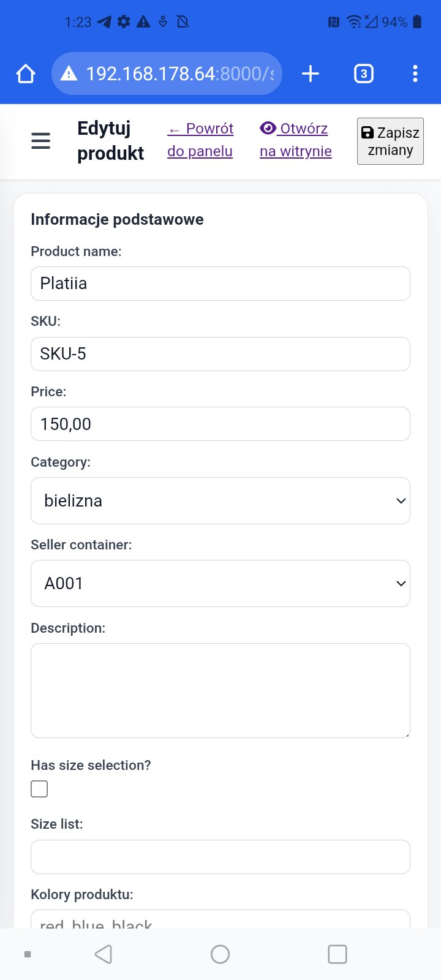Tap the browser home icon
This screenshot has width=441, height=980.
point(26,74)
